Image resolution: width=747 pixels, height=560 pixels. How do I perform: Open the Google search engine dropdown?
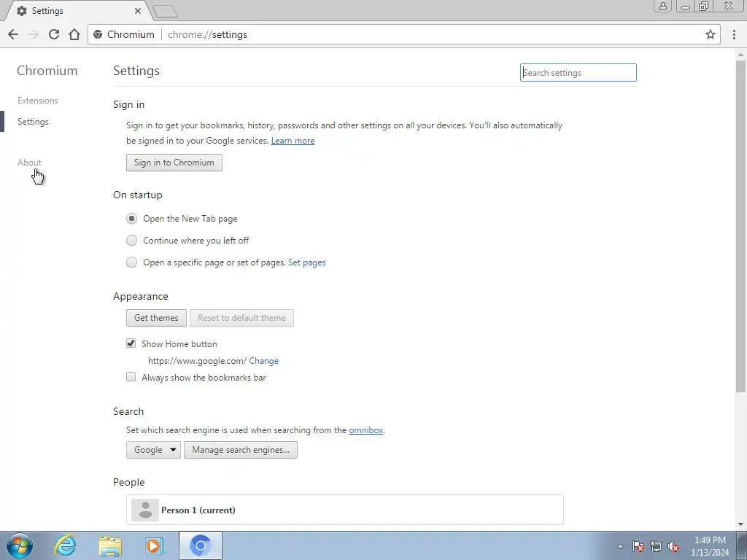pyautogui.click(x=153, y=450)
